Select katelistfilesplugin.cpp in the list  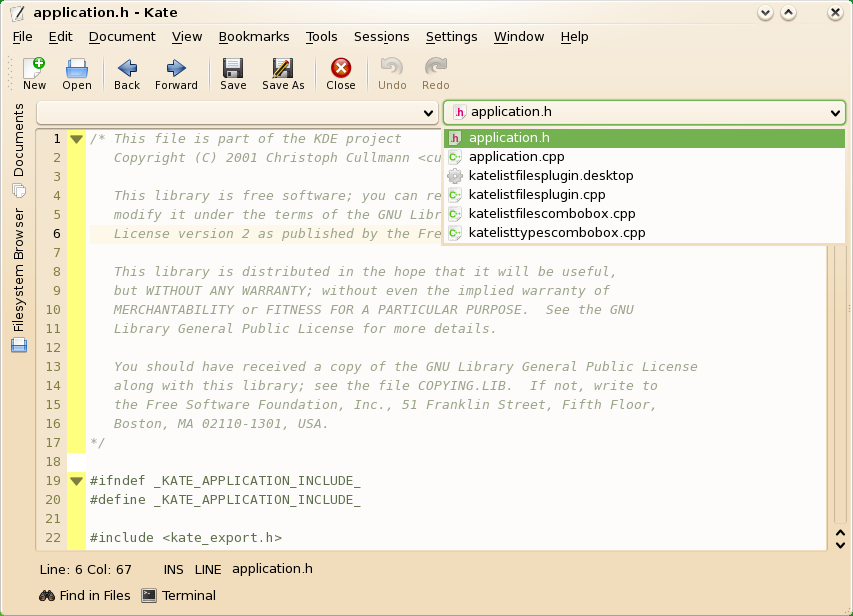[644, 195]
